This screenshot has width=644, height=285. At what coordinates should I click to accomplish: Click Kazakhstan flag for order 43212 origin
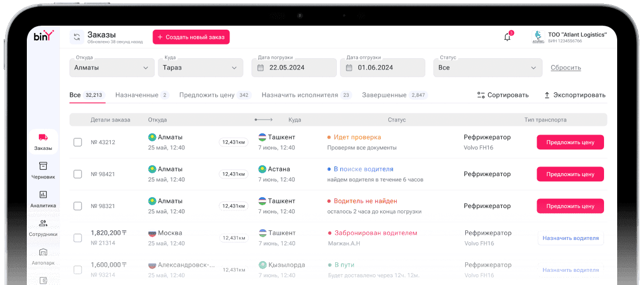point(152,137)
